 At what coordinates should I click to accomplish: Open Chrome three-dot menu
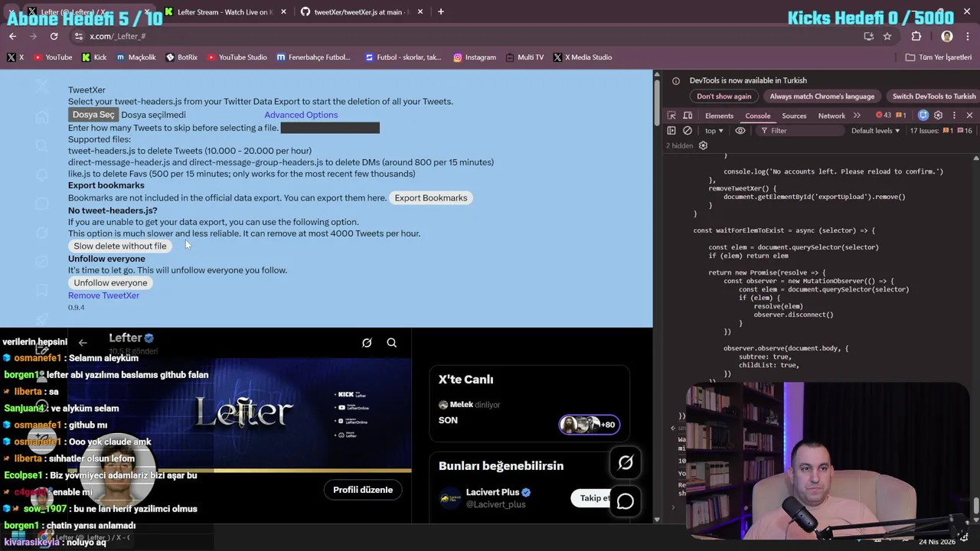tap(968, 36)
